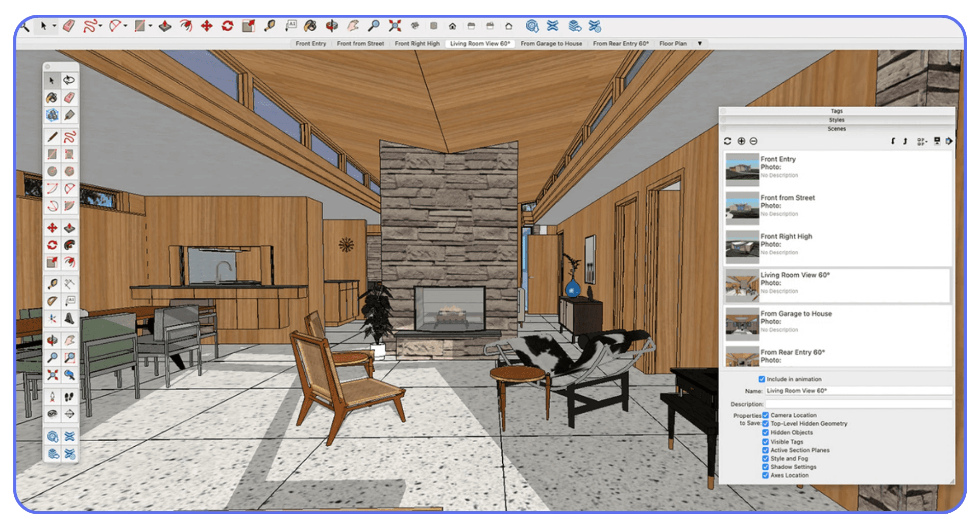Switch to the Front from Street tab

tap(360, 43)
